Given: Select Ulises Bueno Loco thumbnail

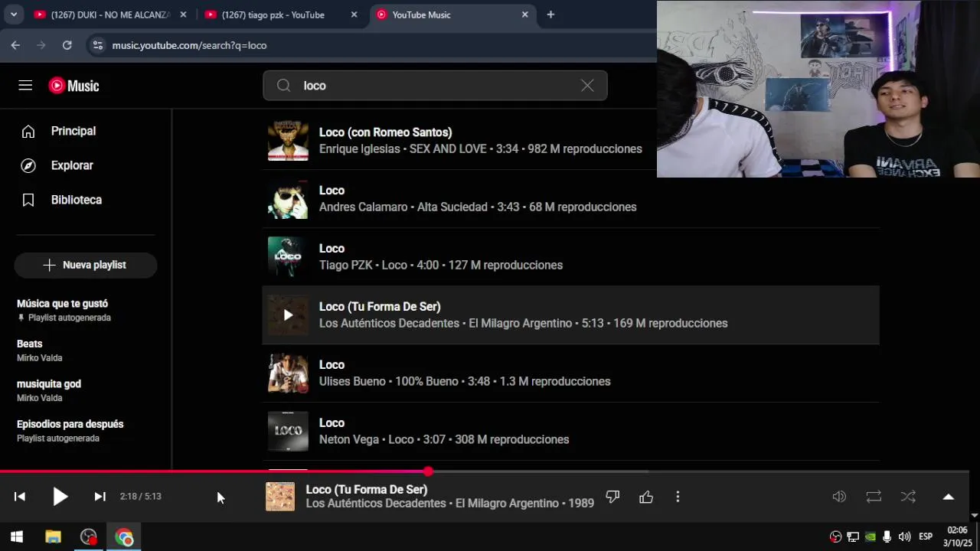Looking at the screenshot, I should 288,373.
